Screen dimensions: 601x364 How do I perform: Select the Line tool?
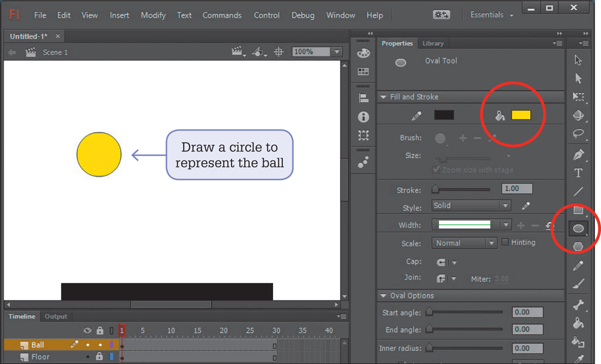[578, 191]
